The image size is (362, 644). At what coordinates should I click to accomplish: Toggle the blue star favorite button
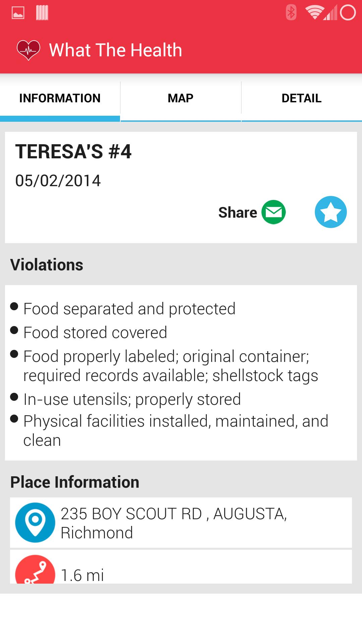click(330, 212)
